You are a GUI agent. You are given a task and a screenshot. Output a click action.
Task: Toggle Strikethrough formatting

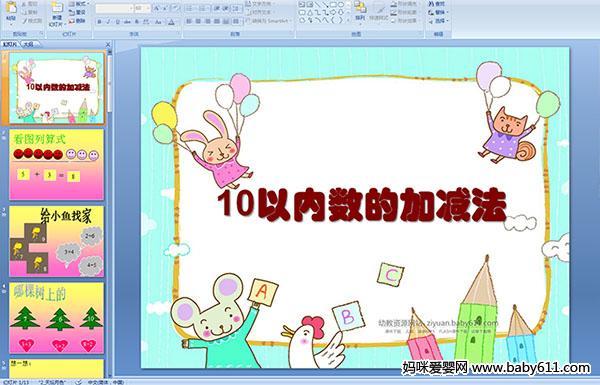pos(127,22)
